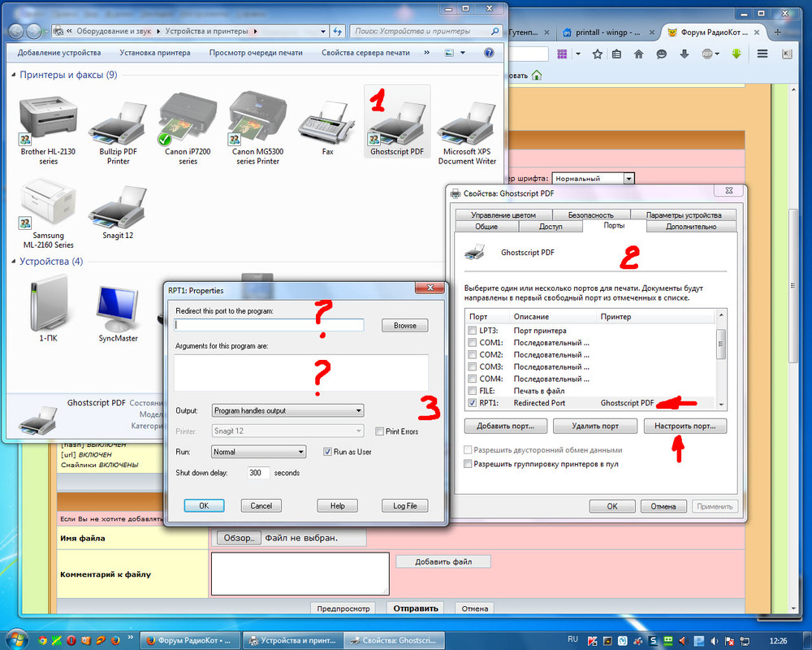Screen dimensions: 812x650
Task: Click the Opera quick launch icon
Action: coord(71,641)
